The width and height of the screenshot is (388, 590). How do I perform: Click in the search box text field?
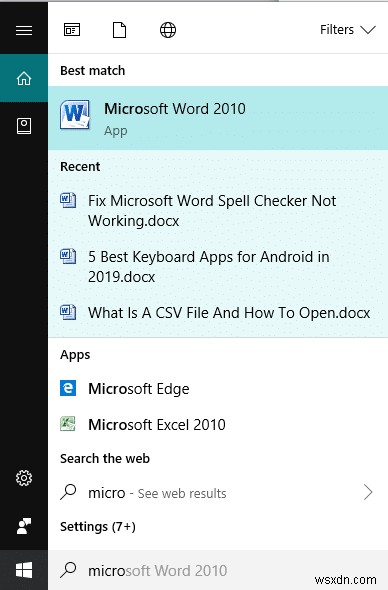pyautogui.click(x=218, y=570)
